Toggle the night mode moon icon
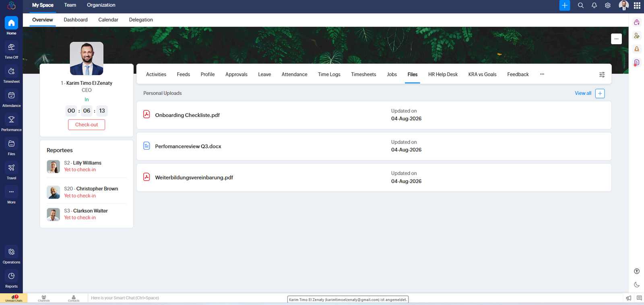Viewport: 644px width, 305px height. [637, 285]
